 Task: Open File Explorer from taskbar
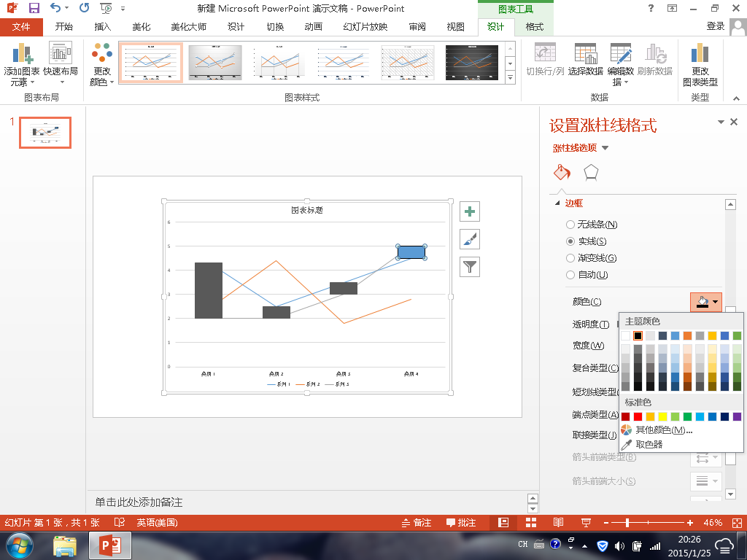pos(65,546)
